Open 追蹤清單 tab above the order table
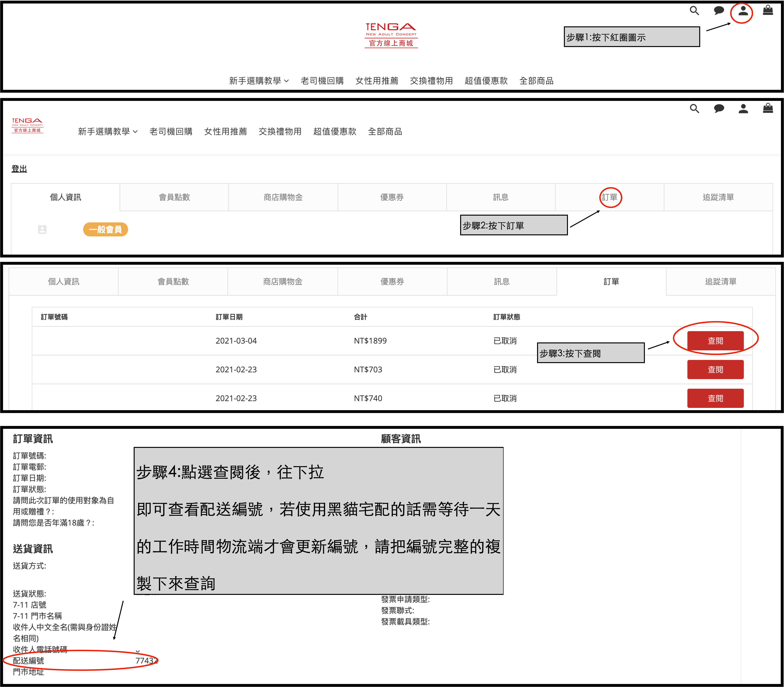 [720, 281]
